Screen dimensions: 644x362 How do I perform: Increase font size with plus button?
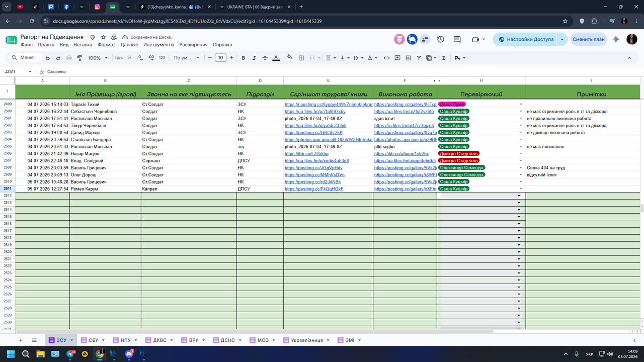(x=231, y=58)
